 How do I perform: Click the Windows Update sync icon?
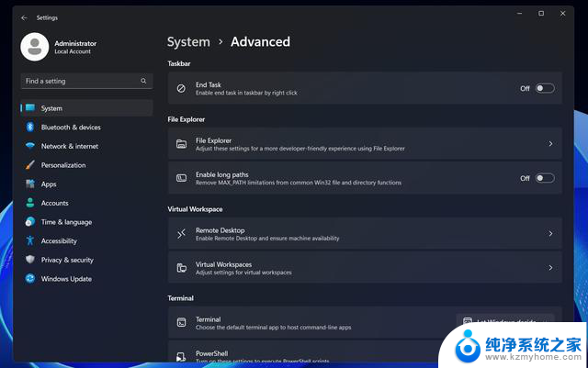click(30, 278)
